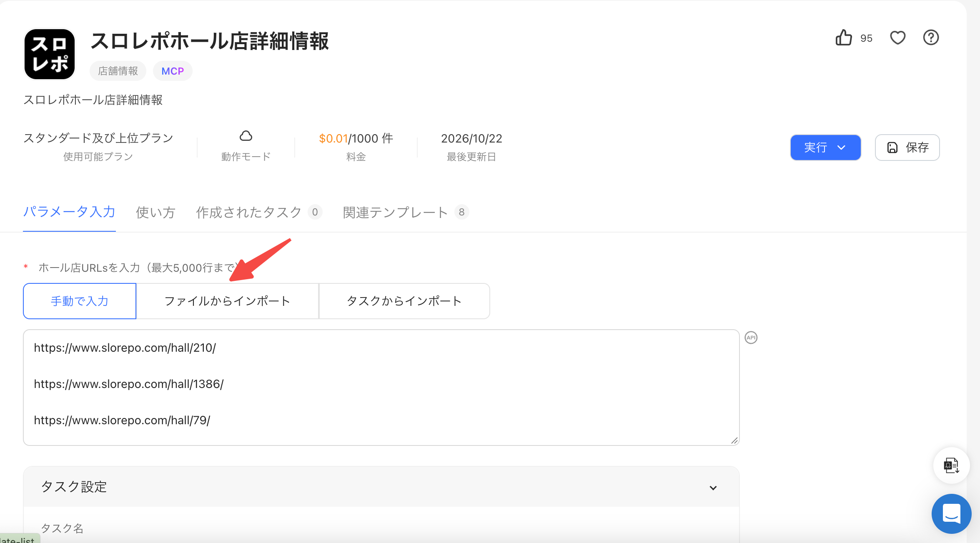
Task: Click the like count 95
Action: tap(866, 38)
